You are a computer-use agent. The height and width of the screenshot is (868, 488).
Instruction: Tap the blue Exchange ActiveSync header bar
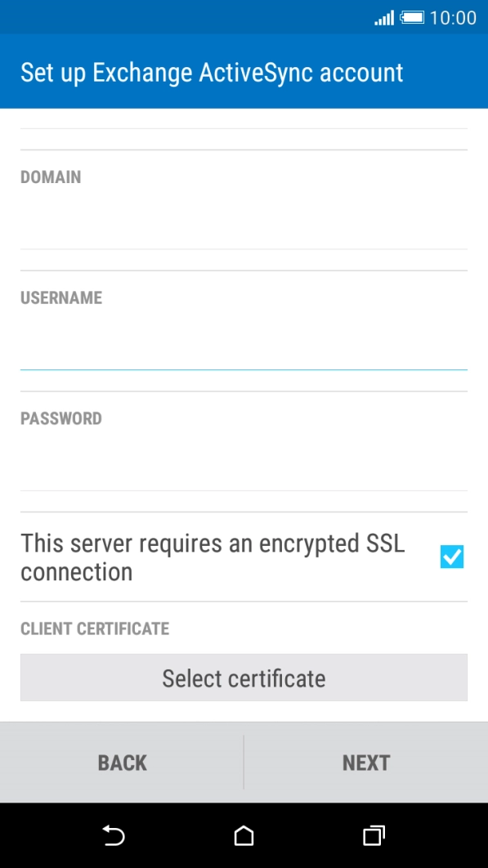pos(244,72)
